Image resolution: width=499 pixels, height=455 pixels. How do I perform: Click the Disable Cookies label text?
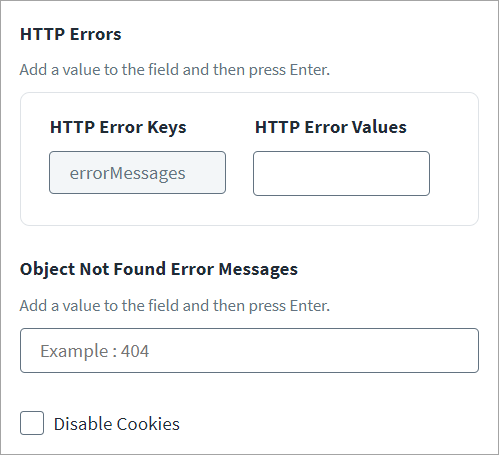[117, 424]
